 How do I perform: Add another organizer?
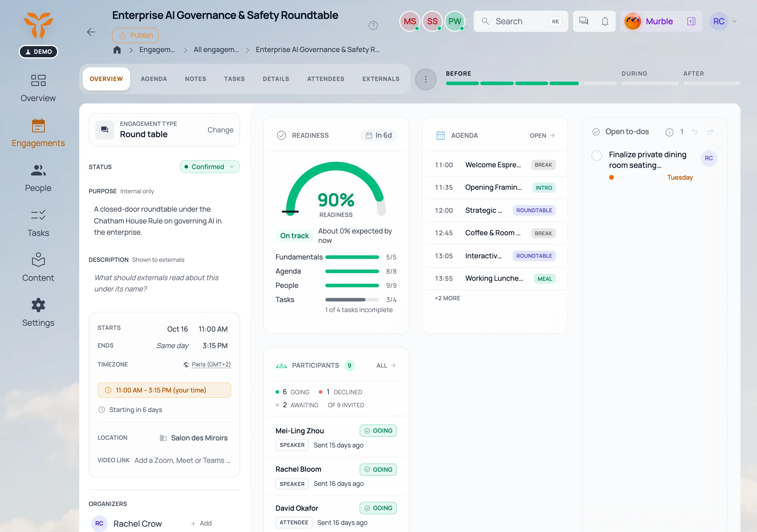coord(201,523)
